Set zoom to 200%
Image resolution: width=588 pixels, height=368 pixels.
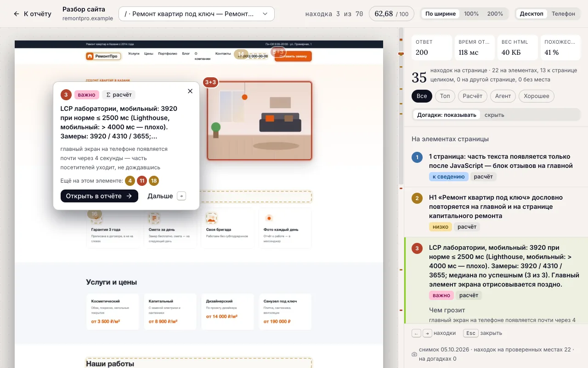point(495,14)
